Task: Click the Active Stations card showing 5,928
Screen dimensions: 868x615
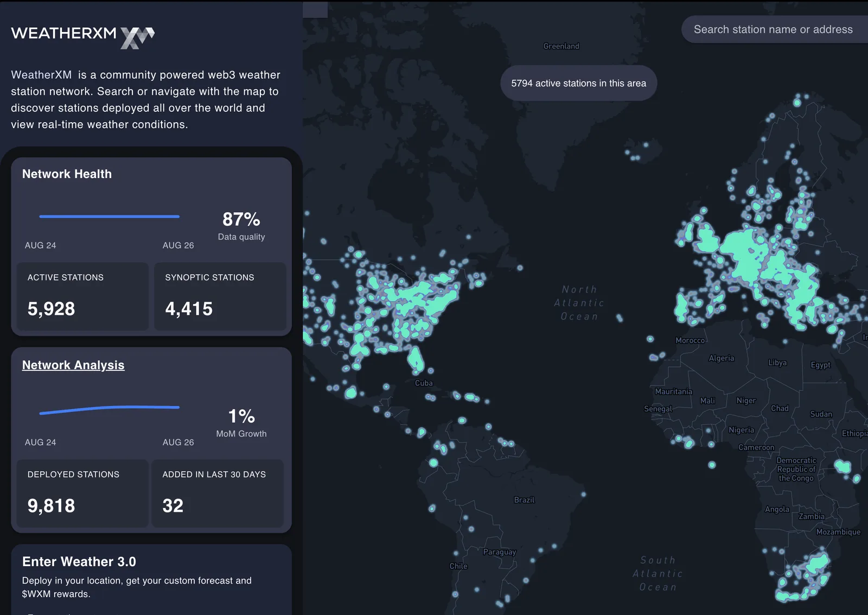Action: (82, 296)
